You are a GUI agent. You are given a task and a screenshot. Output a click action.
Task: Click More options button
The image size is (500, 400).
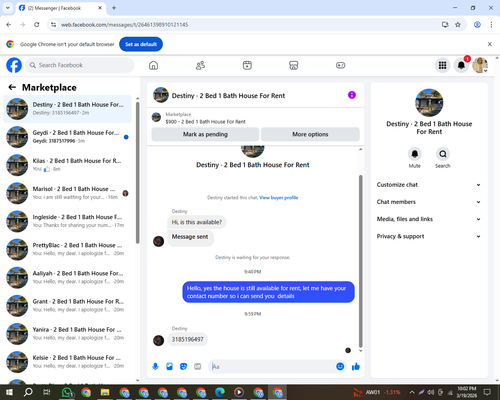pos(310,134)
